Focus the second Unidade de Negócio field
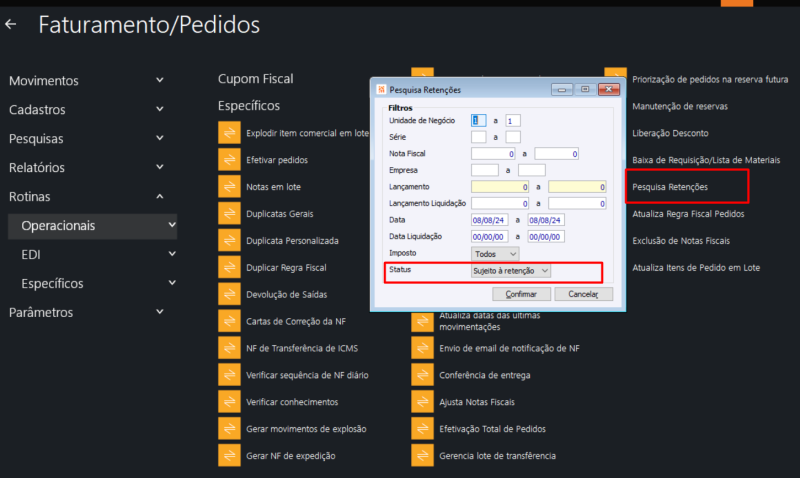The width and height of the screenshot is (800, 478). (x=513, y=120)
